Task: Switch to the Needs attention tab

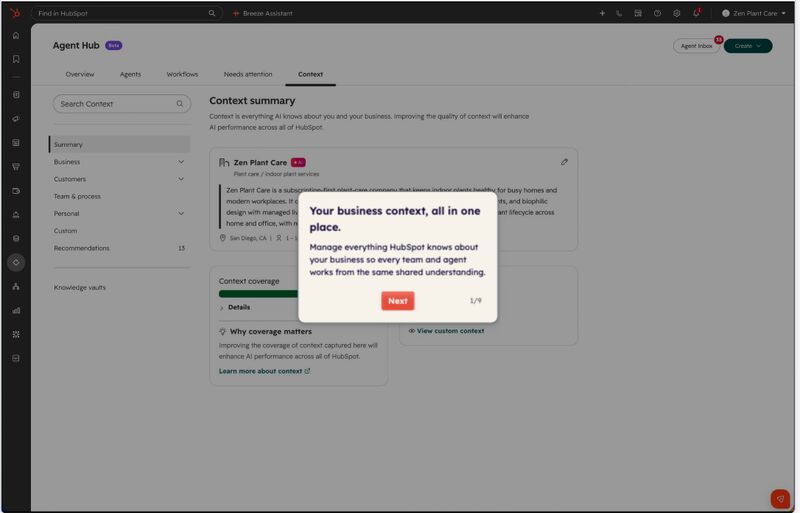Action: click(248, 75)
